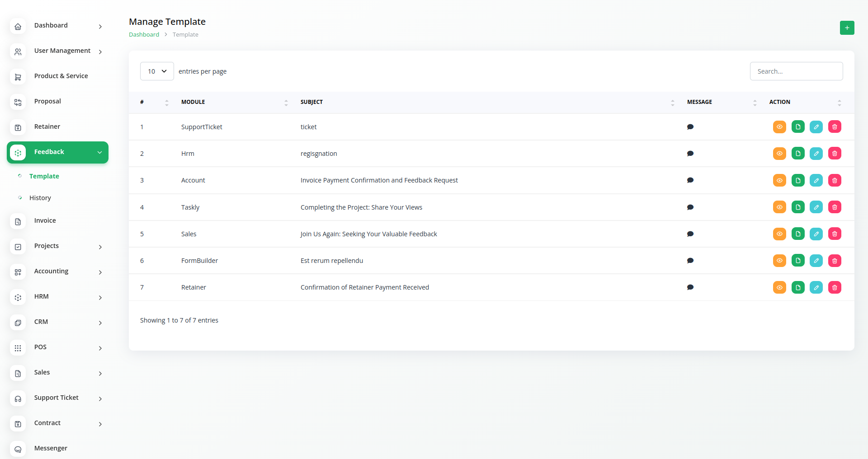Open the entries per page dropdown
Image resolution: width=868 pixels, height=459 pixels.
(157, 71)
